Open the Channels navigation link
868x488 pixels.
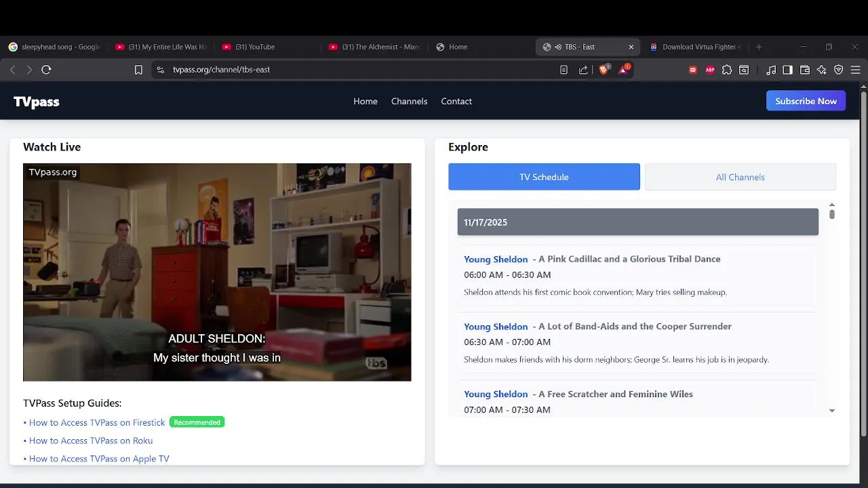409,101
